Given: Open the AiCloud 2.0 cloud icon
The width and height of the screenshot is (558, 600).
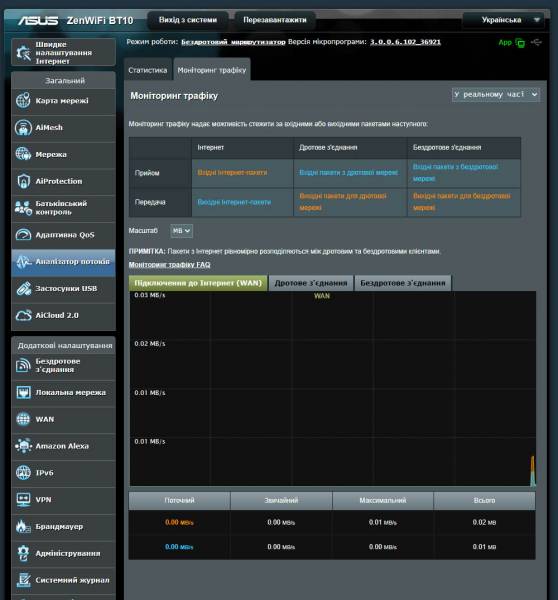Looking at the screenshot, I should [x=23, y=315].
